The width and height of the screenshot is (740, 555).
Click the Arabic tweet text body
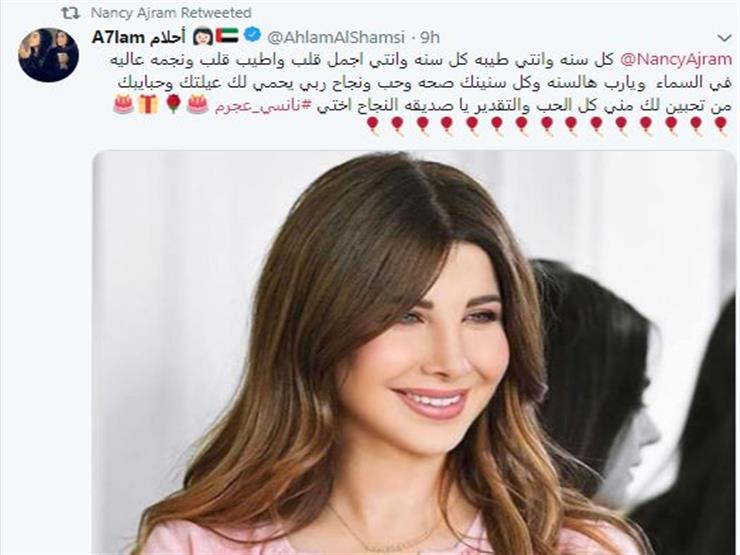[421, 84]
